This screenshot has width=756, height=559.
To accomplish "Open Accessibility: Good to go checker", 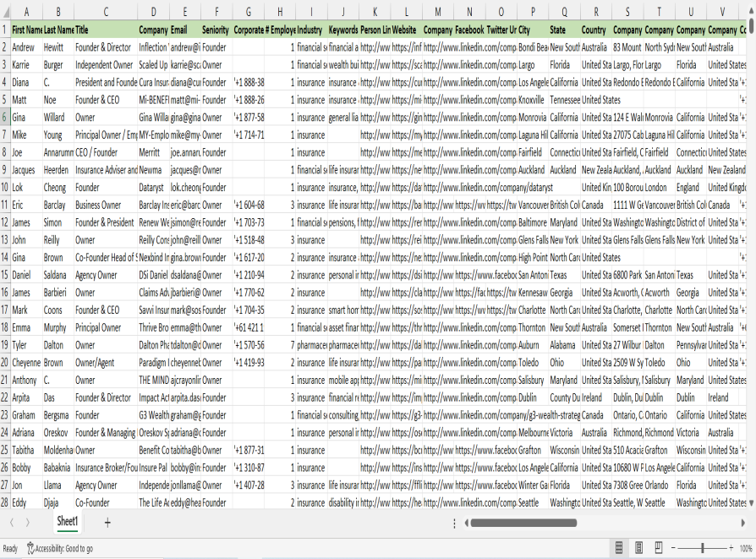I will [60, 548].
